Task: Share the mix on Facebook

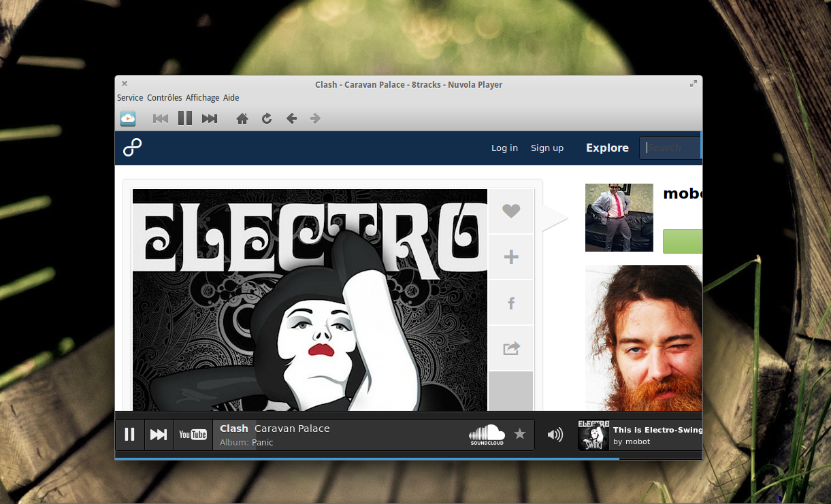Action: pyautogui.click(x=511, y=303)
